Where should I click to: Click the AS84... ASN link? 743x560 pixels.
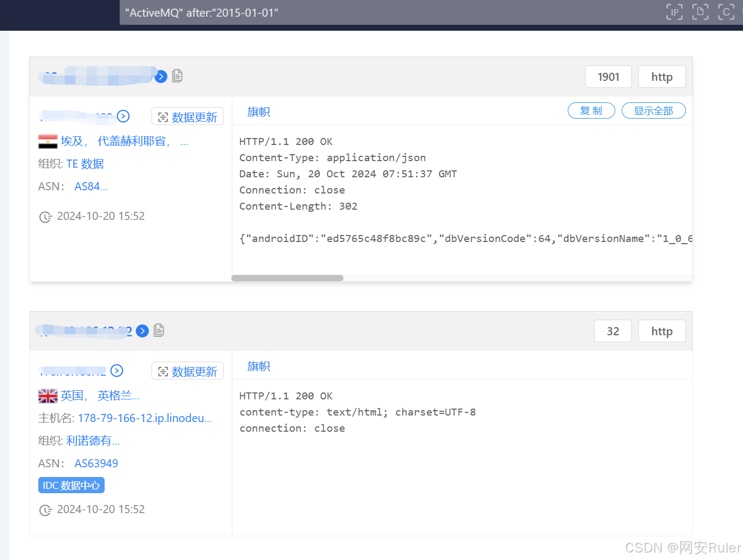click(x=91, y=186)
